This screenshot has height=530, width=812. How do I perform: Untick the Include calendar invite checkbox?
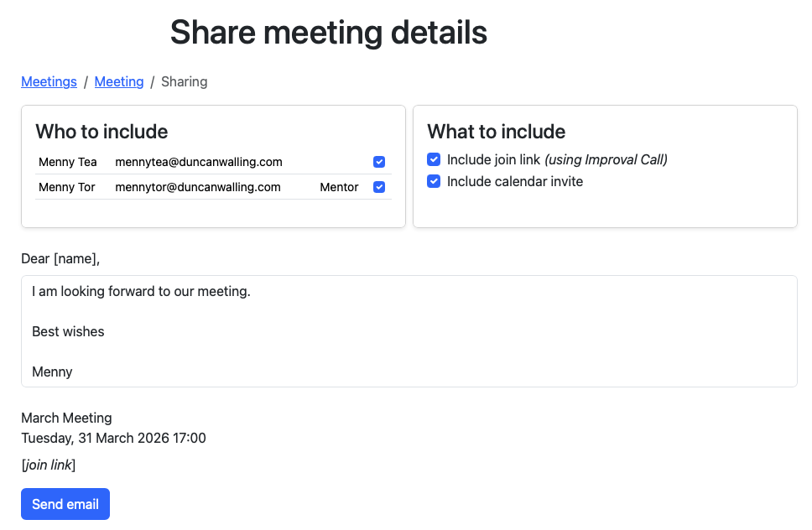(x=434, y=181)
